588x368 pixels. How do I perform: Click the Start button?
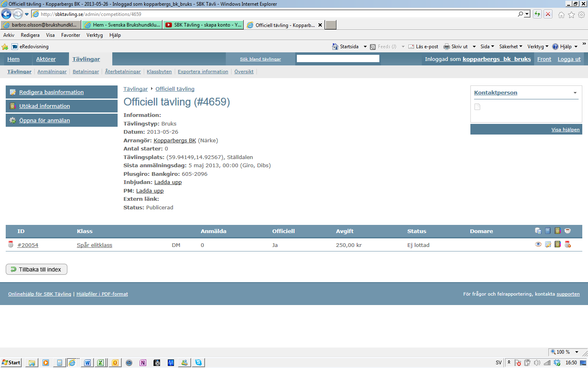(x=11, y=363)
